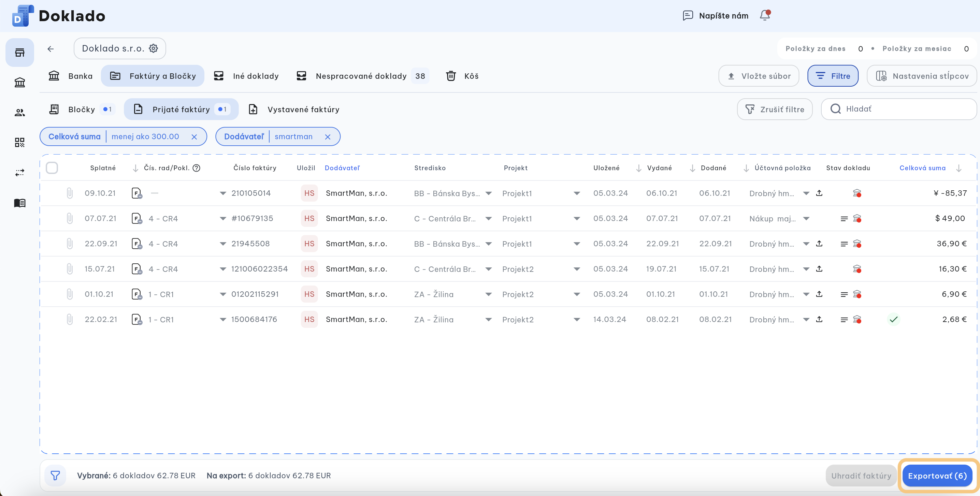Open the lines icon in row 21945508

tap(844, 244)
